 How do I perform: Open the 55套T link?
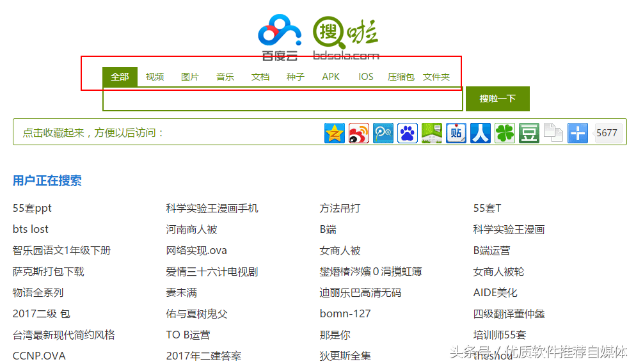(x=487, y=209)
